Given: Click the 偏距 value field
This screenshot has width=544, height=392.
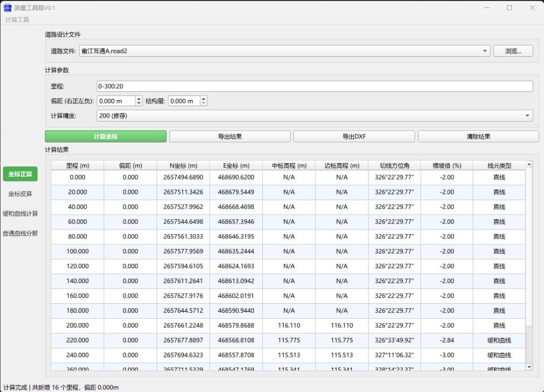Looking at the screenshot, I should [116, 101].
